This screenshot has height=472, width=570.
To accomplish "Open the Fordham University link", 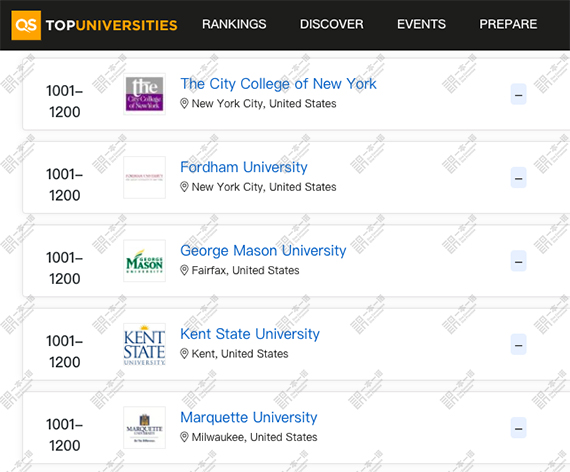I will point(244,167).
